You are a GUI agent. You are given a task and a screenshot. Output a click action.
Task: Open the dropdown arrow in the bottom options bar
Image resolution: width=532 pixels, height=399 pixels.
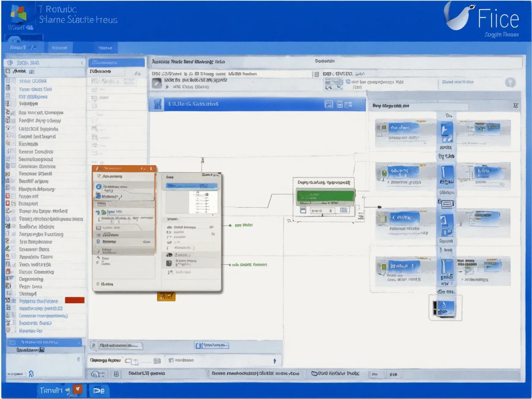[275, 361]
